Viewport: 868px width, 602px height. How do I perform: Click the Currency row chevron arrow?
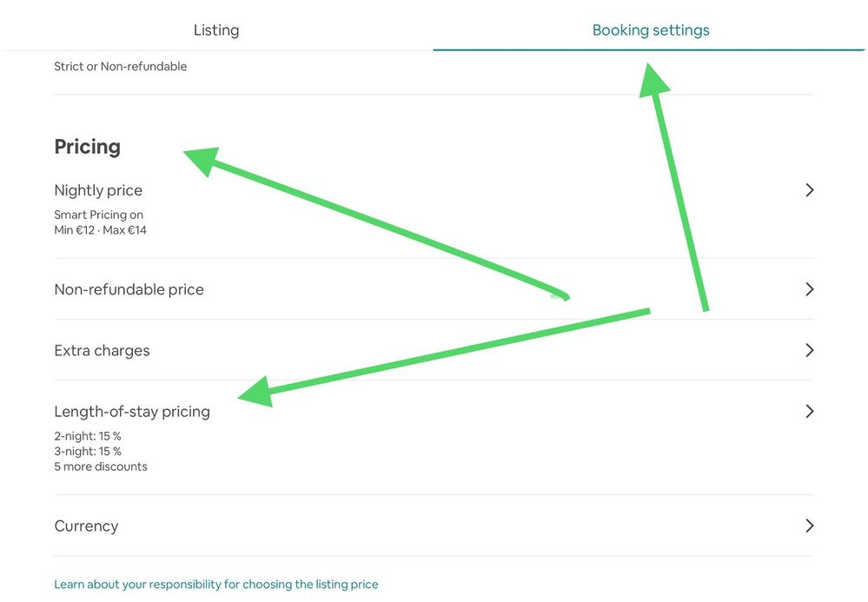(x=809, y=526)
